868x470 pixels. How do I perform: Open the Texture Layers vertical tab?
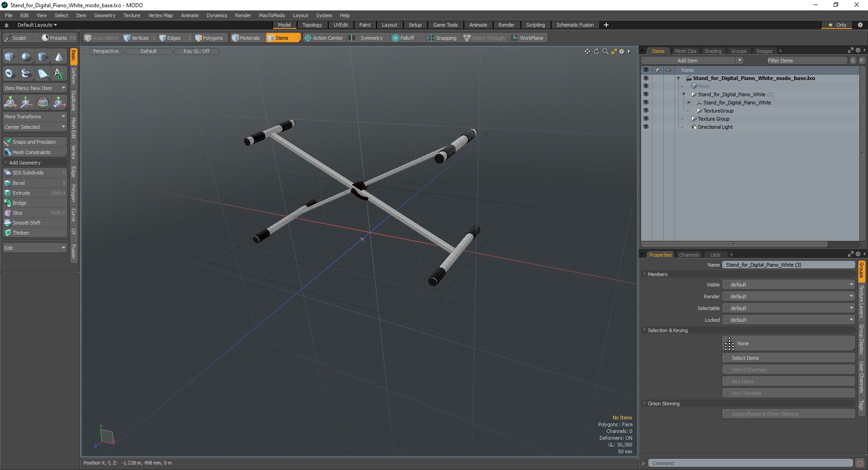pos(862,301)
